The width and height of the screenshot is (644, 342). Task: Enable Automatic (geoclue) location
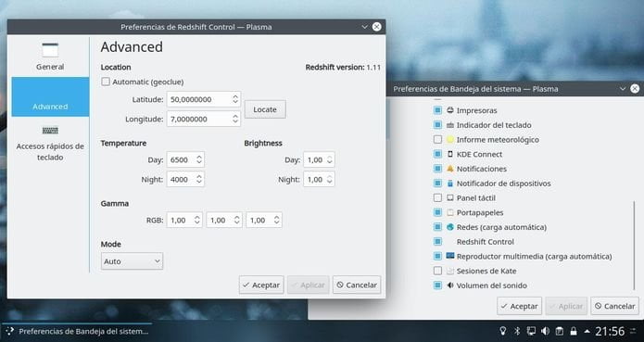coord(106,82)
